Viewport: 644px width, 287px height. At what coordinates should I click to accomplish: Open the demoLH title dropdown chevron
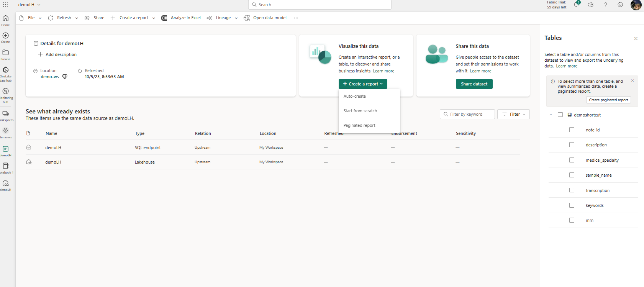[x=39, y=5]
